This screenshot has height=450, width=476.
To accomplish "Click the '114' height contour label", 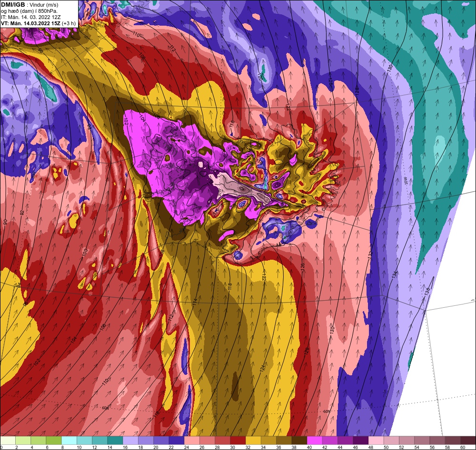I will [195, 301].
